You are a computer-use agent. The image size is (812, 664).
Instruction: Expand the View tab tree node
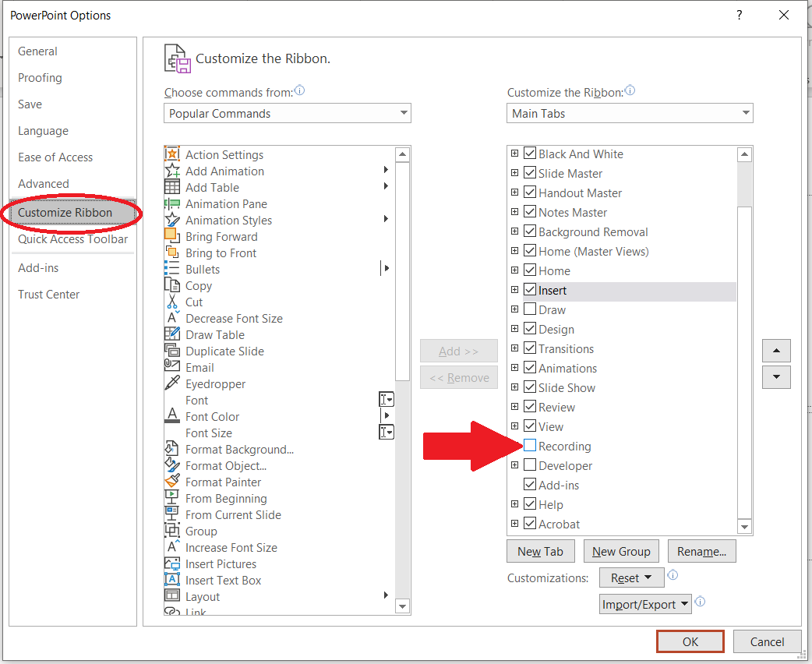514,426
